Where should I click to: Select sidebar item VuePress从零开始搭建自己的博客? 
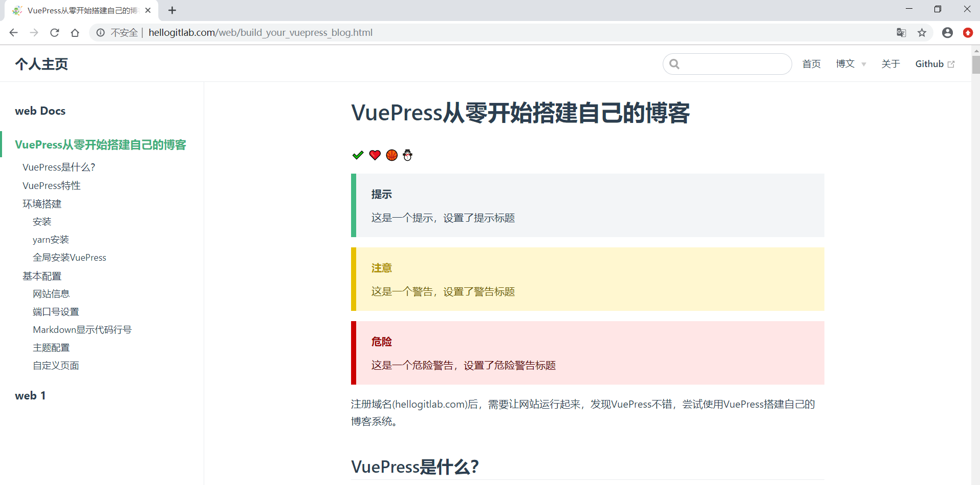tap(101, 145)
